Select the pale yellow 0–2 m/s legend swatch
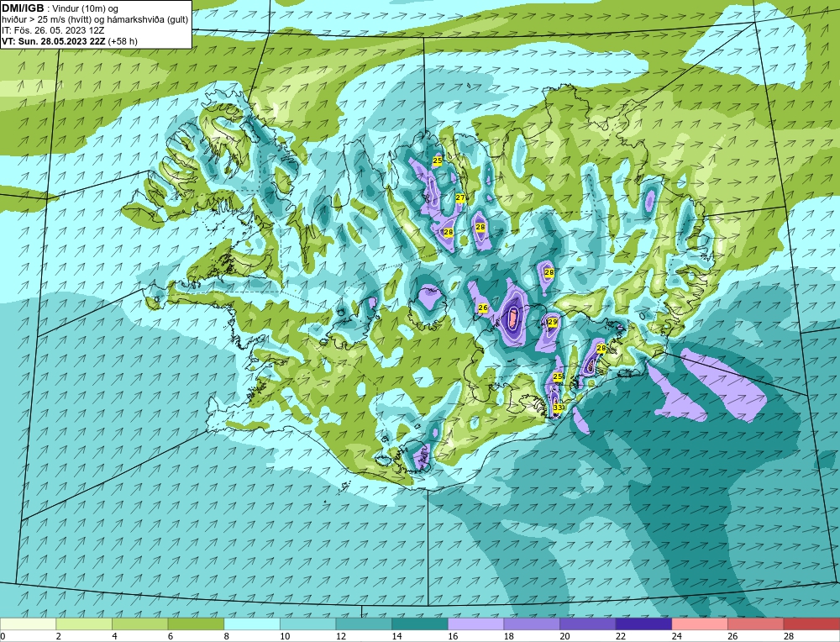This screenshot has height=642, width=840. (28, 624)
